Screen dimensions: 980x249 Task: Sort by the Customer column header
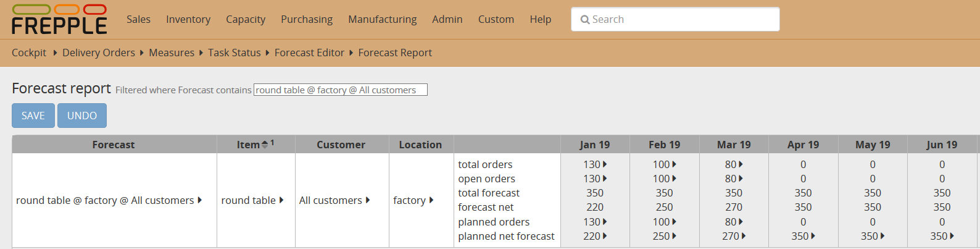coord(341,145)
